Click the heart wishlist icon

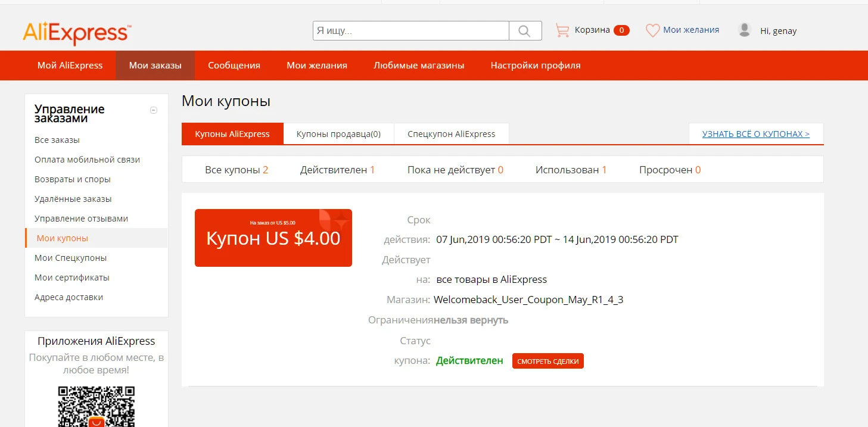(x=653, y=30)
